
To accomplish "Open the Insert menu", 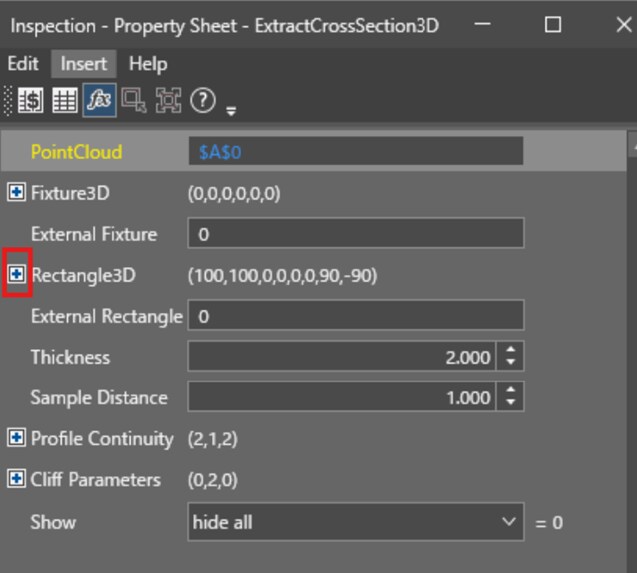I will (x=83, y=63).
